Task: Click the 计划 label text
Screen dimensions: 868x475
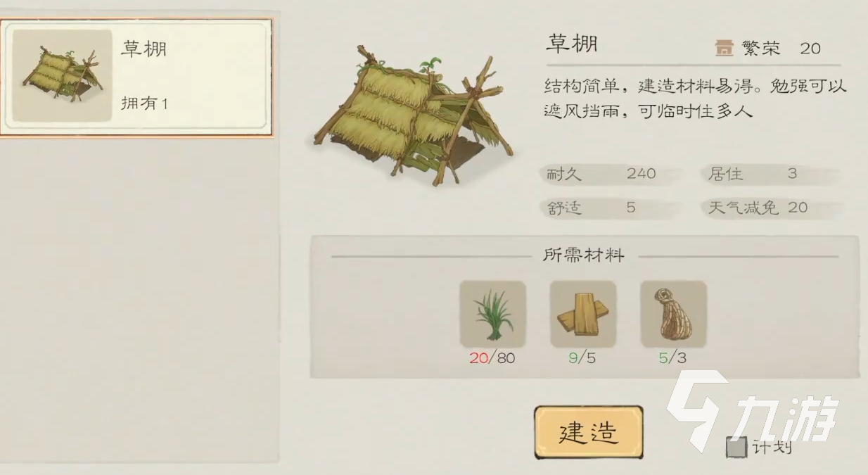Action: pyautogui.click(x=772, y=447)
